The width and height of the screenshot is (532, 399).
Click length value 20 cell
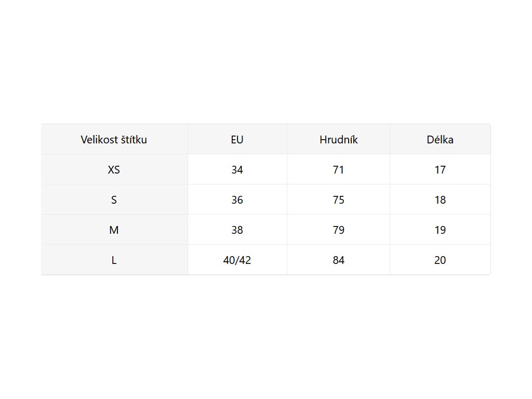point(440,260)
